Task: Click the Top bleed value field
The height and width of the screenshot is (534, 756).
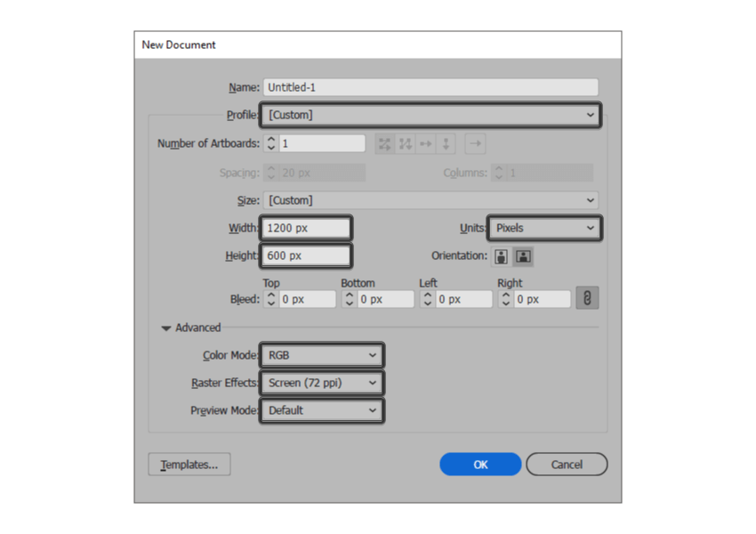Action: [307, 299]
